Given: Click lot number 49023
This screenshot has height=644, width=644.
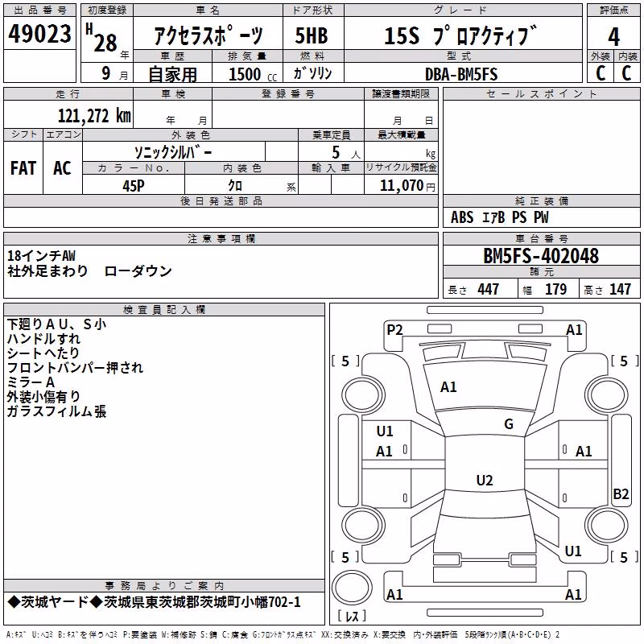Looking at the screenshot, I should [x=39, y=34].
